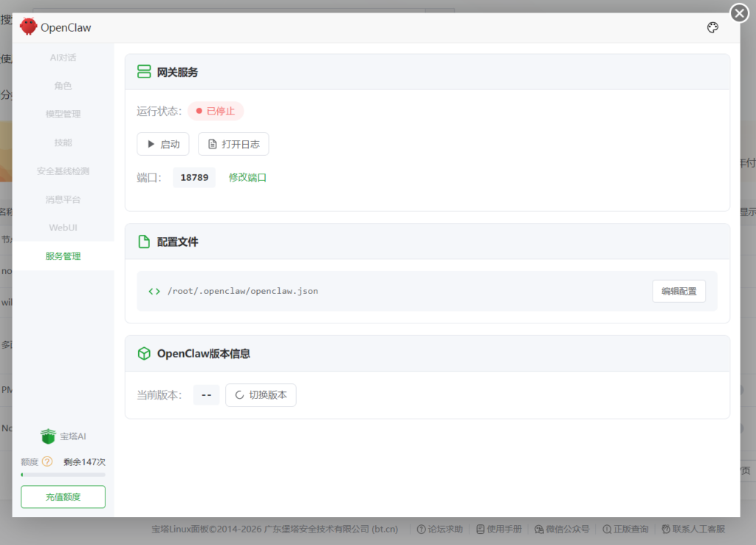Open the 编辑配置 button
This screenshot has height=545, width=756.
coord(678,291)
